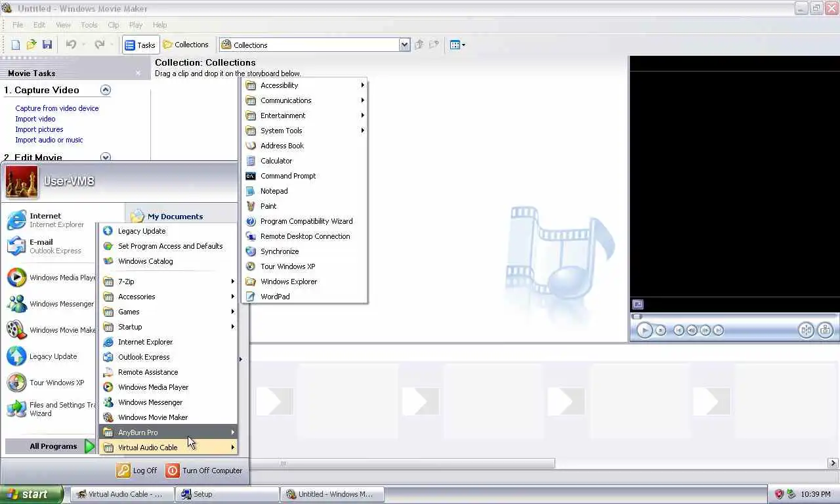The height and width of the screenshot is (504, 840).
Task: Open the Games programs submenu
Action: 169,312
